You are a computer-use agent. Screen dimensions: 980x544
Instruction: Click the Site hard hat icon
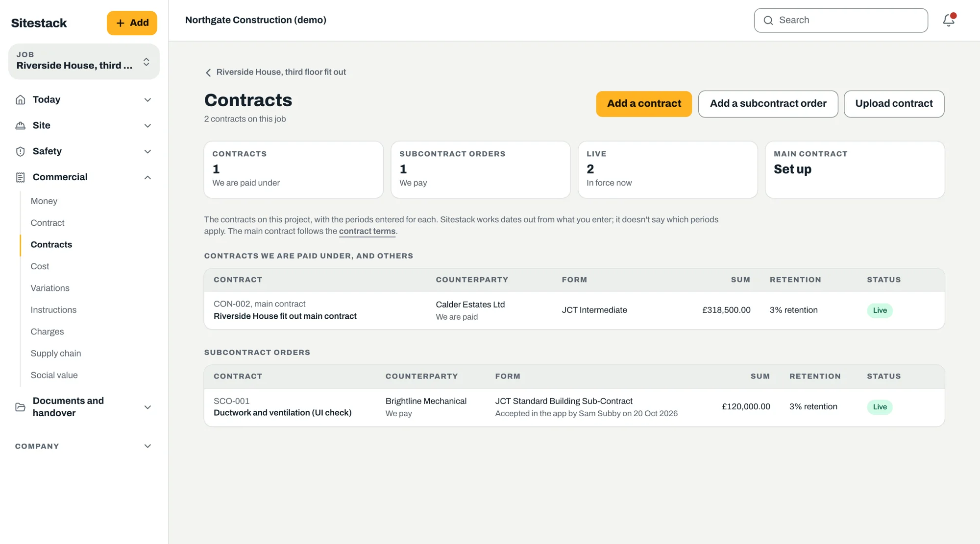21,126
